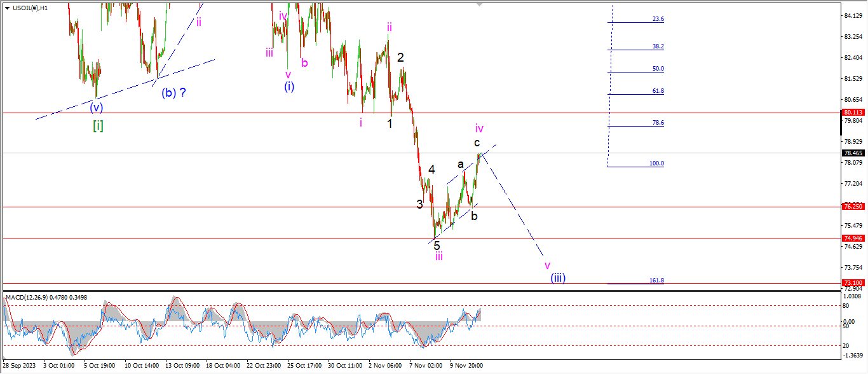Screen dimensions: 868x374
Task: Click the 74.946 red price label
Action: (853, 239)
